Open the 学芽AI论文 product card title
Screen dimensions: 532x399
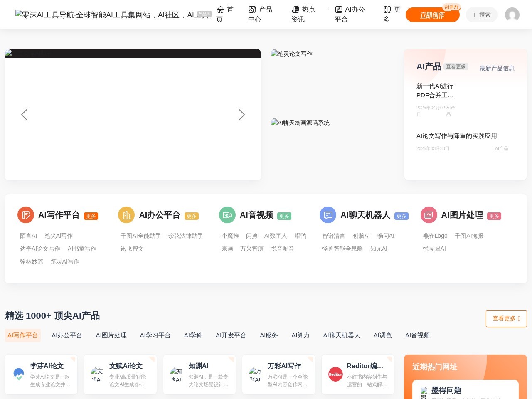[47, 366]
